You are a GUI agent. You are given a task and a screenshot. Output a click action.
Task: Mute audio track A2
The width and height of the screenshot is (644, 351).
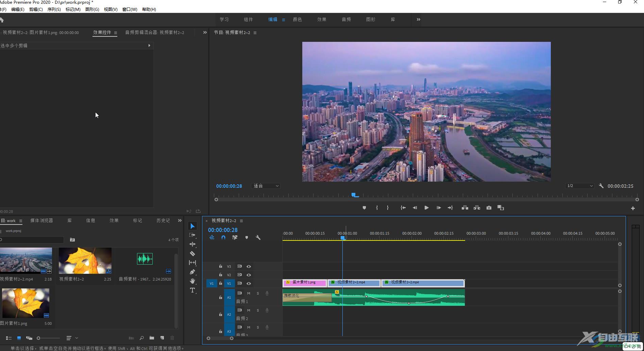[249, 310]
